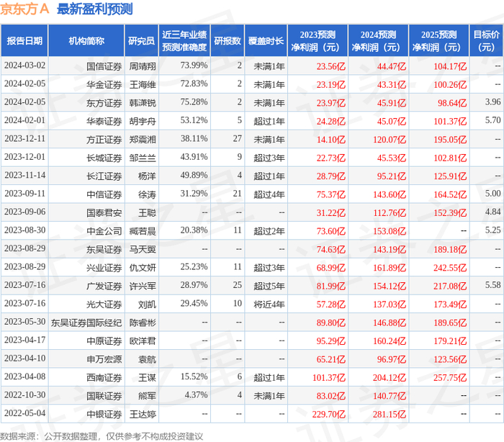Image resolution: width=504 pixels, height=442 pixels.
Task: Select analyst 王海维
Action: click(143, 84)
